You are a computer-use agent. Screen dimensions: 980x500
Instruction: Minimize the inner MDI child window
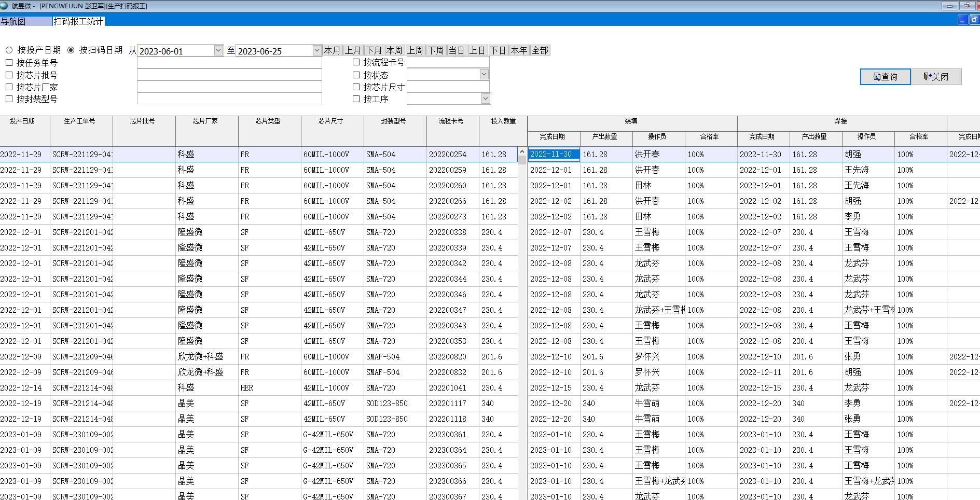[x=962, y=20]
